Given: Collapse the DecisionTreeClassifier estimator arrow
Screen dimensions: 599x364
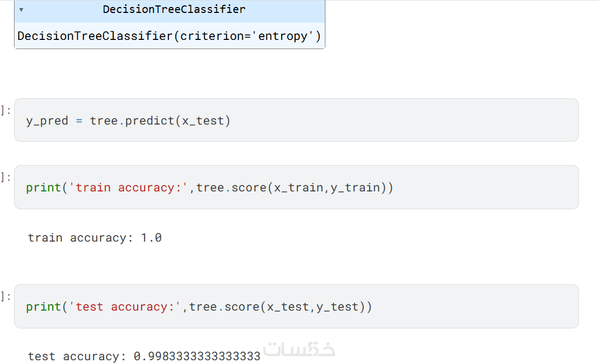Looking at the screenshot, I should tap(21, 10).
